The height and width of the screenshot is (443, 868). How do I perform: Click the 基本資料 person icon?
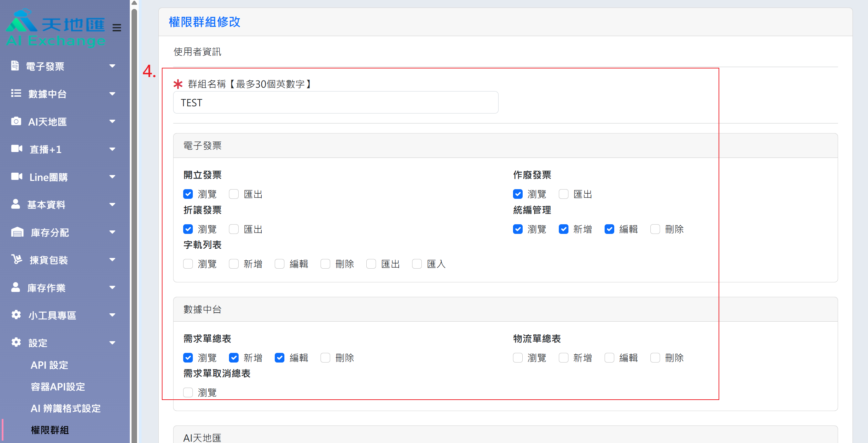tap(15, 204)
